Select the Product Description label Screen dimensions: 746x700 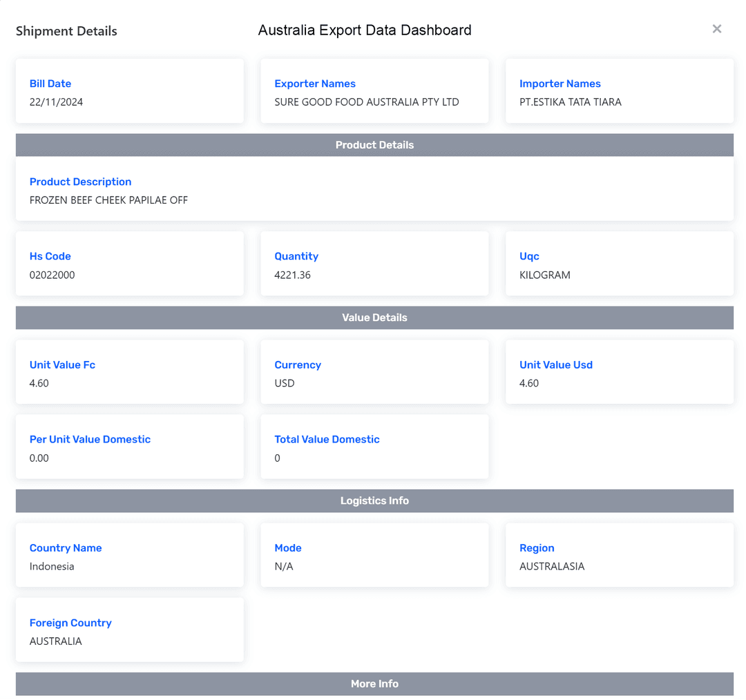(80, 182)
